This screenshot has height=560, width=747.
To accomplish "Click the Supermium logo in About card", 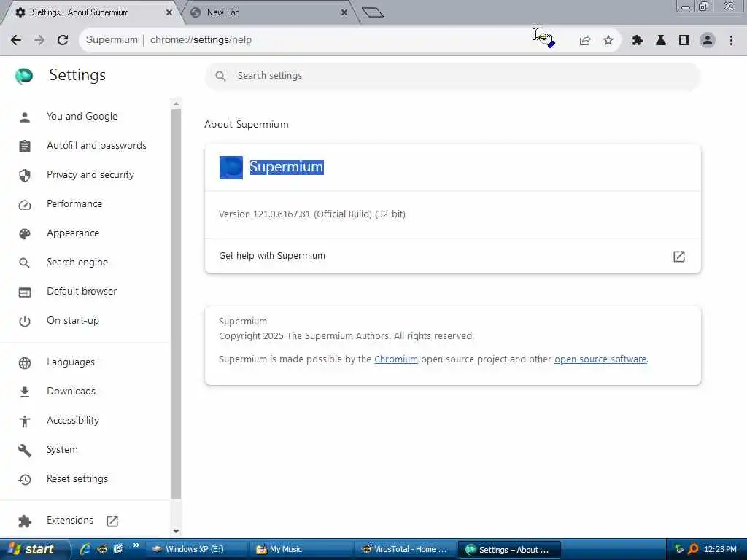I will click(231, 168).
